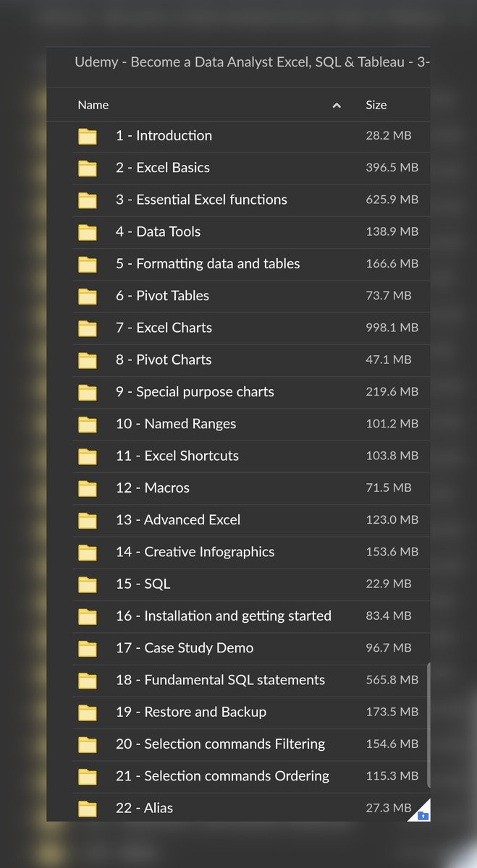Click the folder icon for 2 - Excel Basics
The image size is (477, 868).
pyautogui.click(x=88, y=169)
